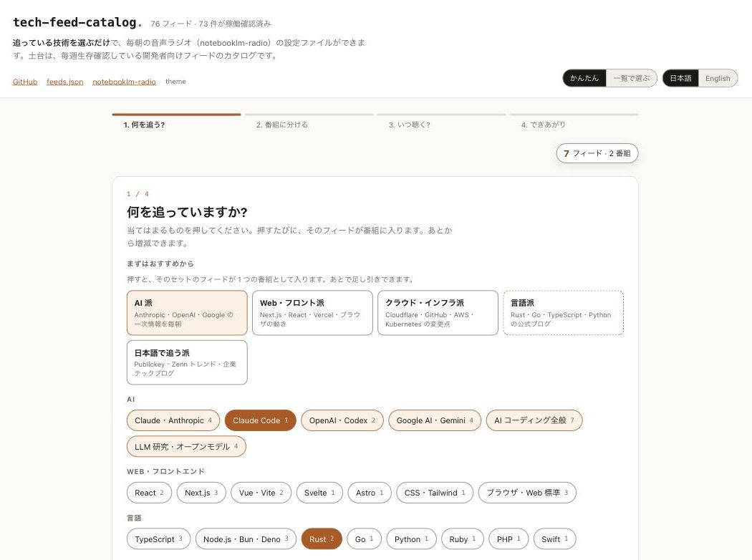752x560 pixels.
Task: Click the theme switcher
Action: 175,82
